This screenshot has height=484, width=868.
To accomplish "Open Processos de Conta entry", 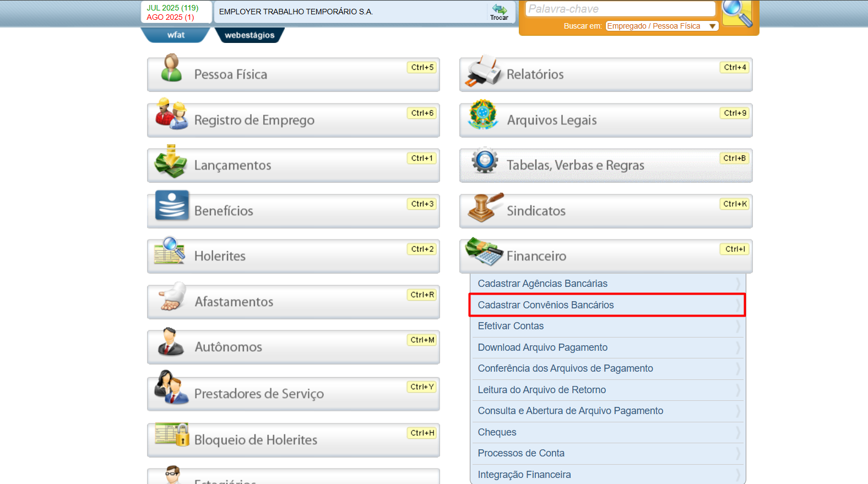I will [x=607, y=453].
